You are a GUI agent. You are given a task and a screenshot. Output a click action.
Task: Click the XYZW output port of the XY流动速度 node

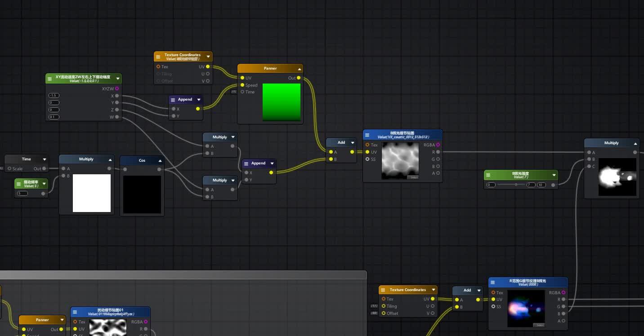[117, 88]
